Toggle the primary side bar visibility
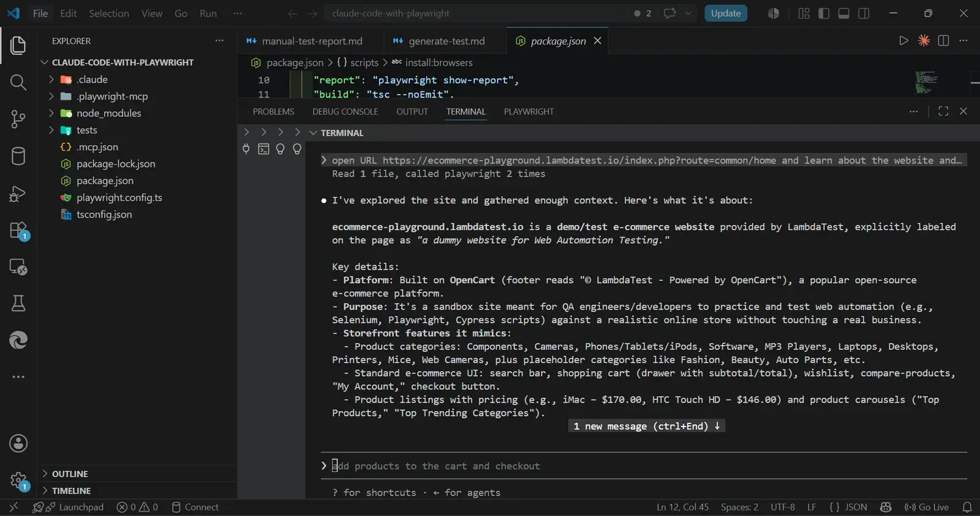 point(824,13)
